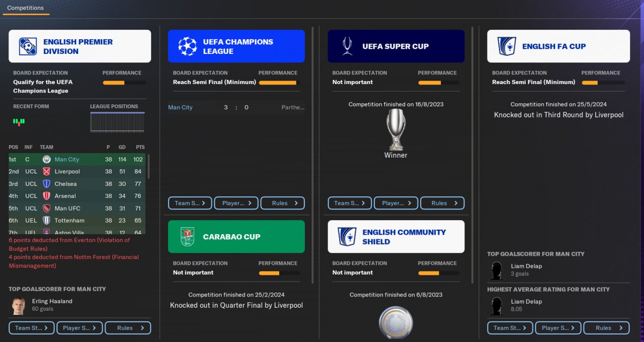Click Liverpool club badge in league table
644x342 pixels.
click(47, 172)
